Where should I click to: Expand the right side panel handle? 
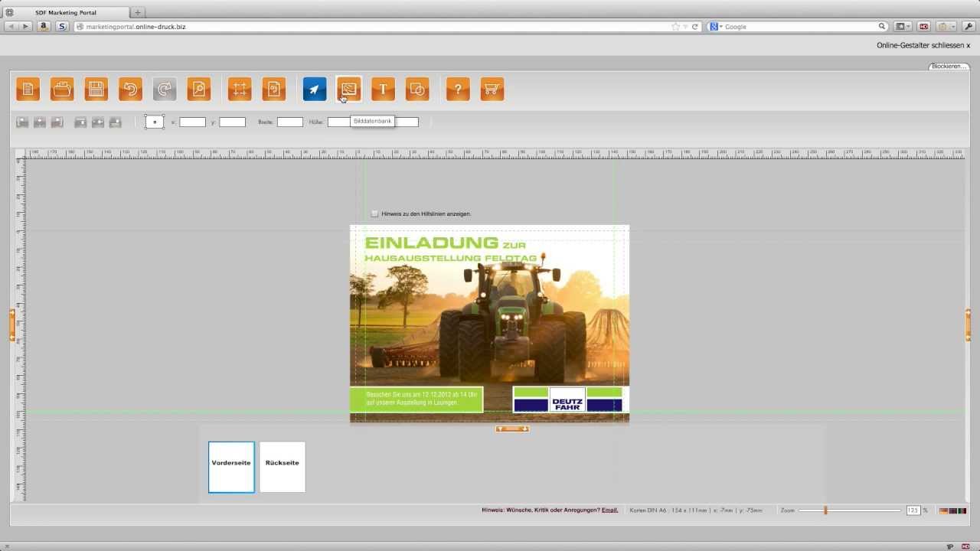[968, 324]
